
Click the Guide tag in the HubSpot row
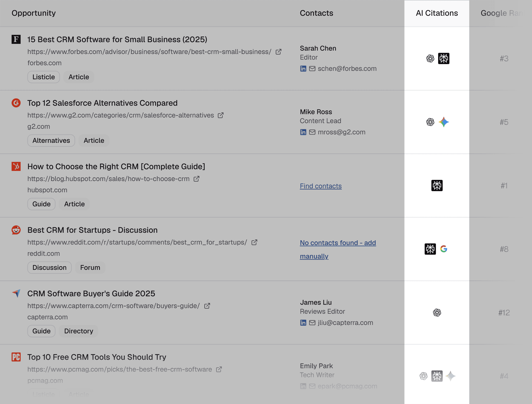41,204
